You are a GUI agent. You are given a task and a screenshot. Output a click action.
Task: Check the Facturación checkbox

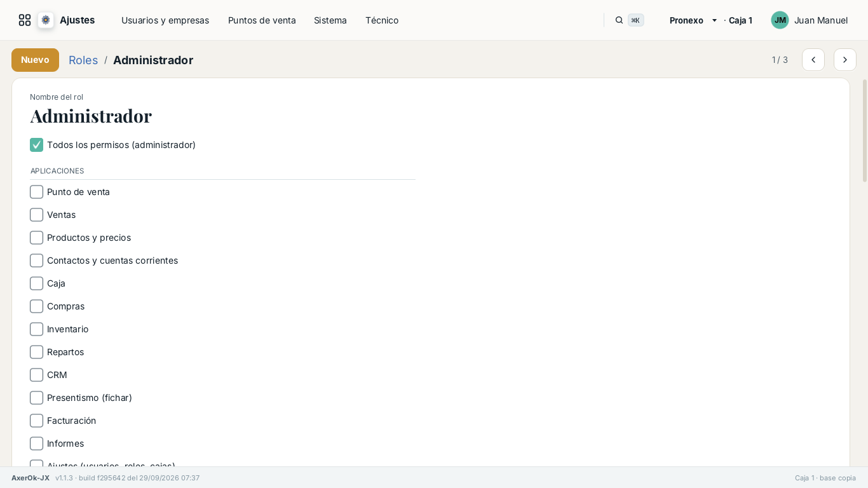coord(36,421)
